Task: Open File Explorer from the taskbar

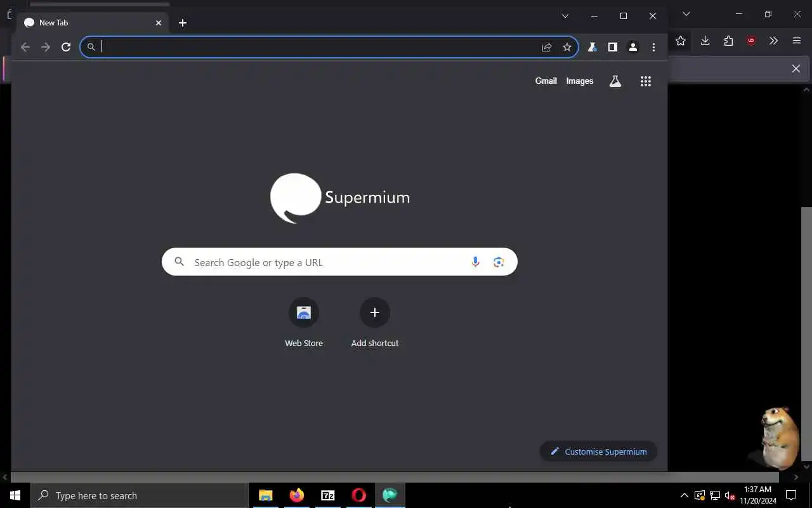Action: pyautogui.click(x=266, y=495)
